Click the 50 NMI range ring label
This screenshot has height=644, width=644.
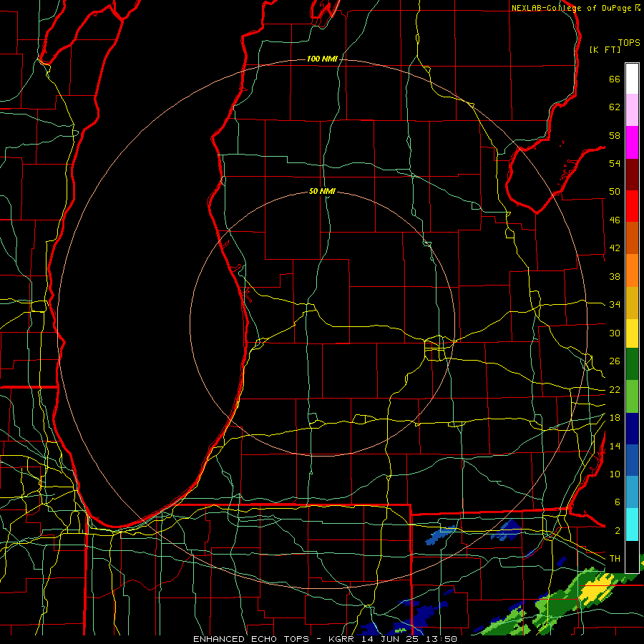[322, 191]
